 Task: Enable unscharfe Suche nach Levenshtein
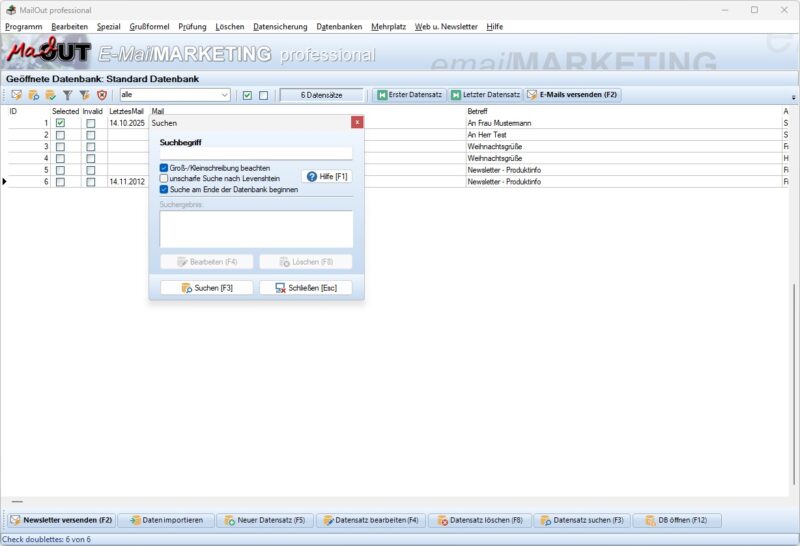[x=164, y=178]
